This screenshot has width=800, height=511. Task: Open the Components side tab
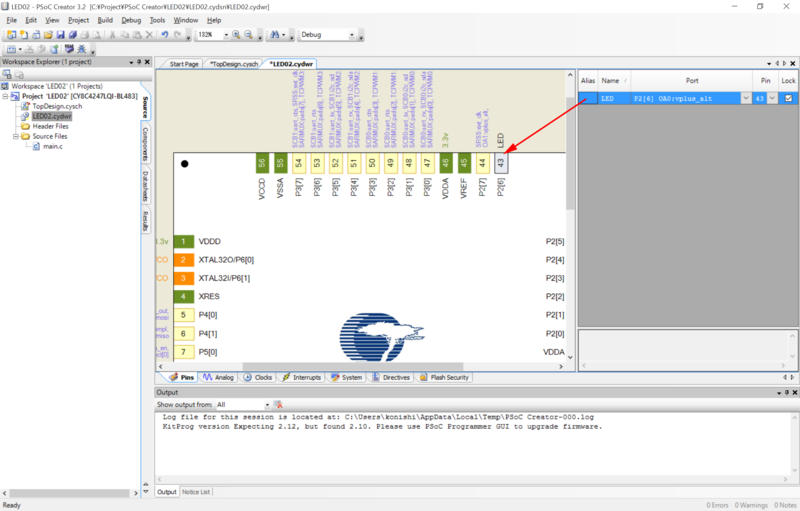[145, 144]
